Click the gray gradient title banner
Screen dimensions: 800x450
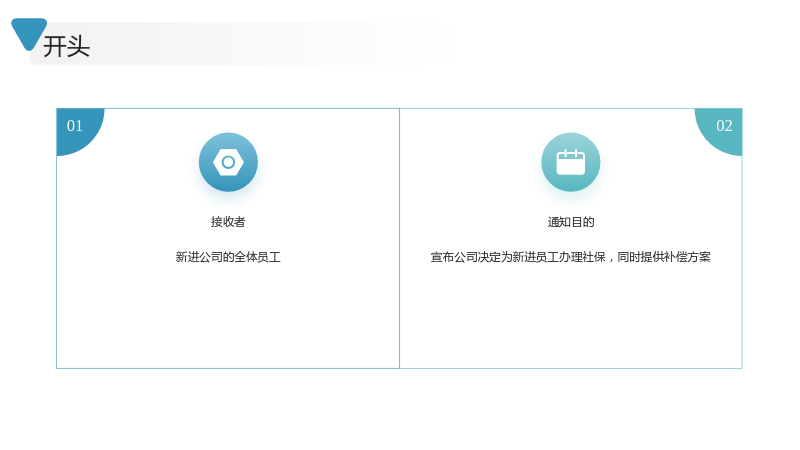click(x=235, y=43)
